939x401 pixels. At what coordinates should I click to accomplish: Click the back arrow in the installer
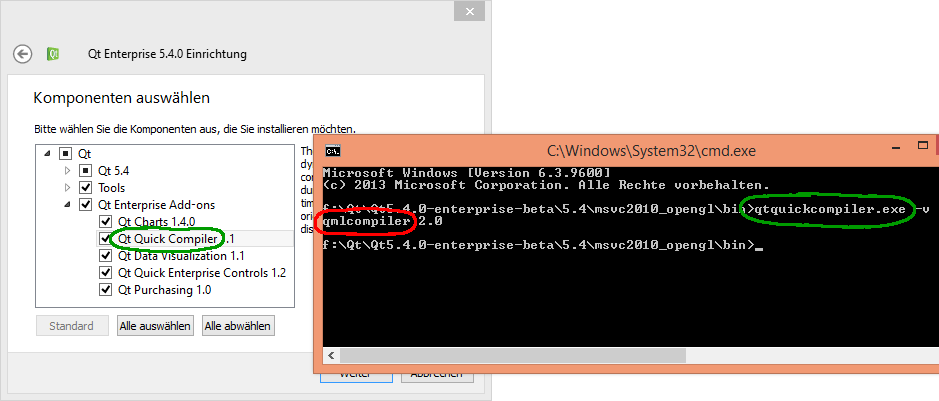[23, 54]
